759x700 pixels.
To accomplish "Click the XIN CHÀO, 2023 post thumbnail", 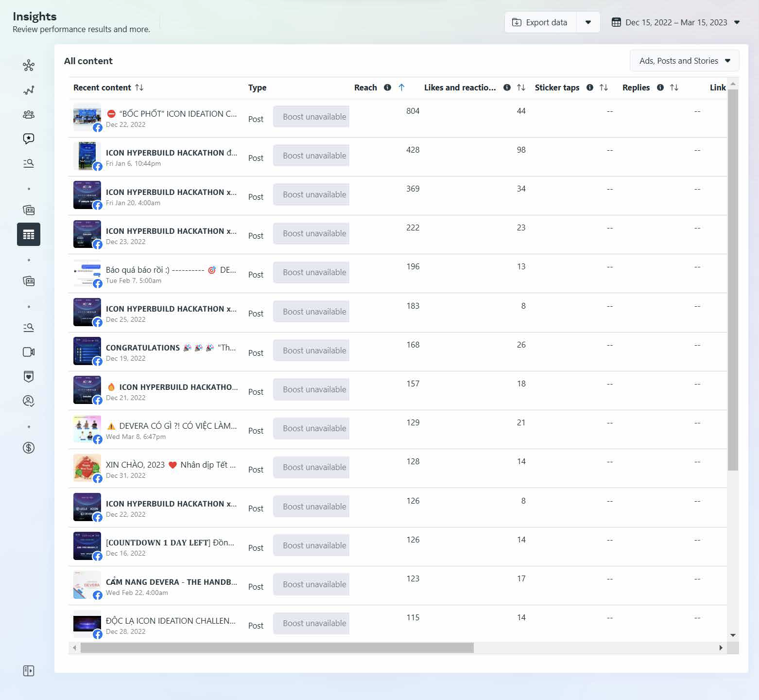I will [87, 468].
